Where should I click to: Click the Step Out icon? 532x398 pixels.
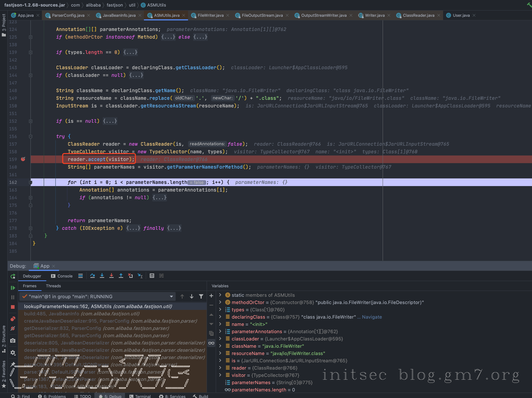[x=121, y=276]
